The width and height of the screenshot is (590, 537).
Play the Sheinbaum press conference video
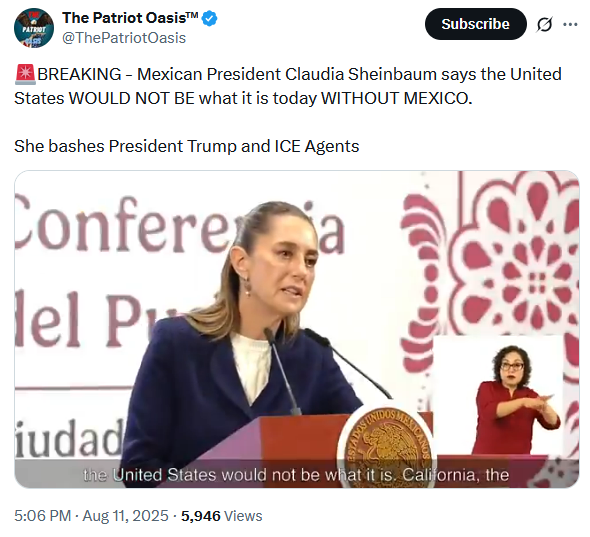point(297,329)
